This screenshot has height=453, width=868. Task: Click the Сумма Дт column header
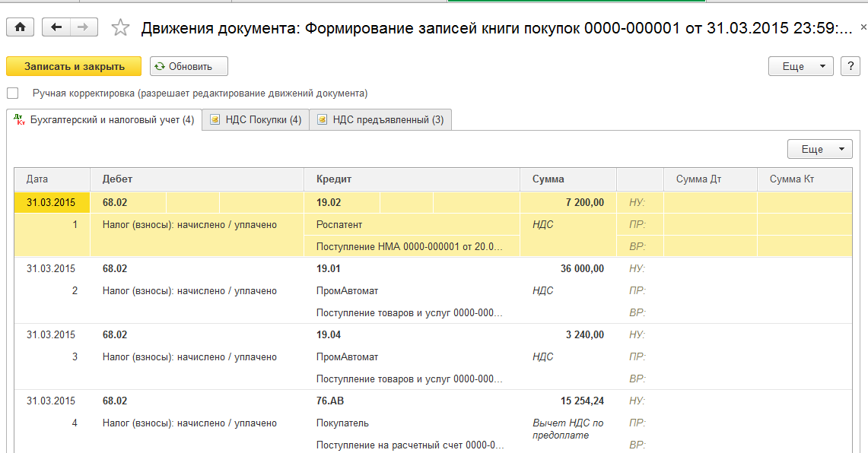711,179
